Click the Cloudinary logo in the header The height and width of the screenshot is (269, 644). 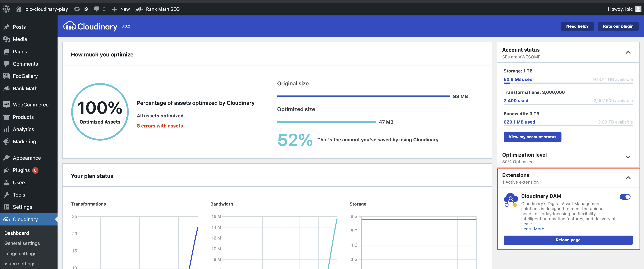point(90,26)
